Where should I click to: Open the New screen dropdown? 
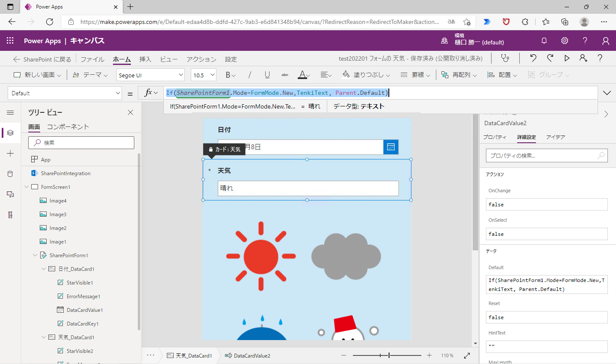tap(37, 75)
